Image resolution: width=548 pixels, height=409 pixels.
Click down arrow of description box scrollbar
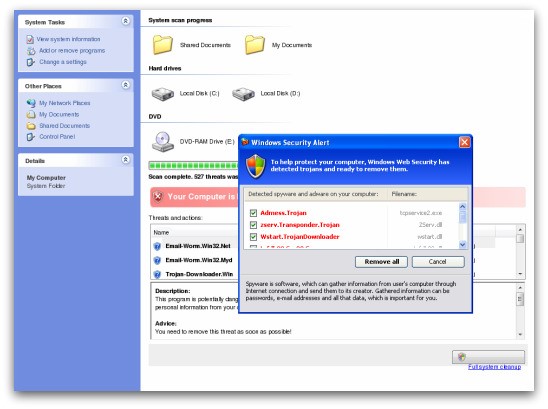(520, 335)
